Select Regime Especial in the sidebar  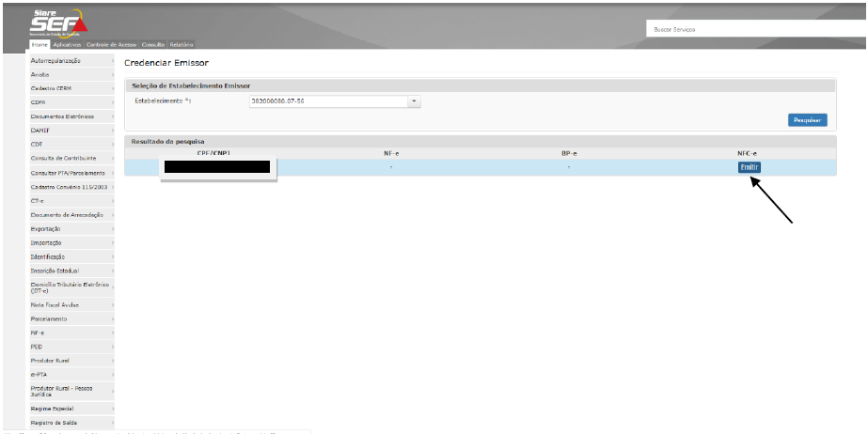click(x=71, y=409)
